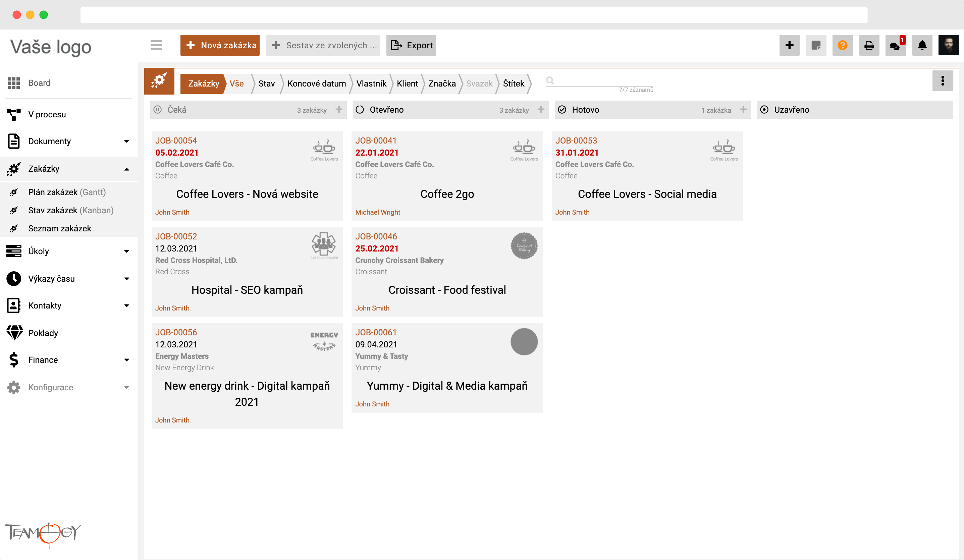Viewport: 964px width, 560px height.
Task: Click the notifications bell icon
Action: tap(922, 45)
